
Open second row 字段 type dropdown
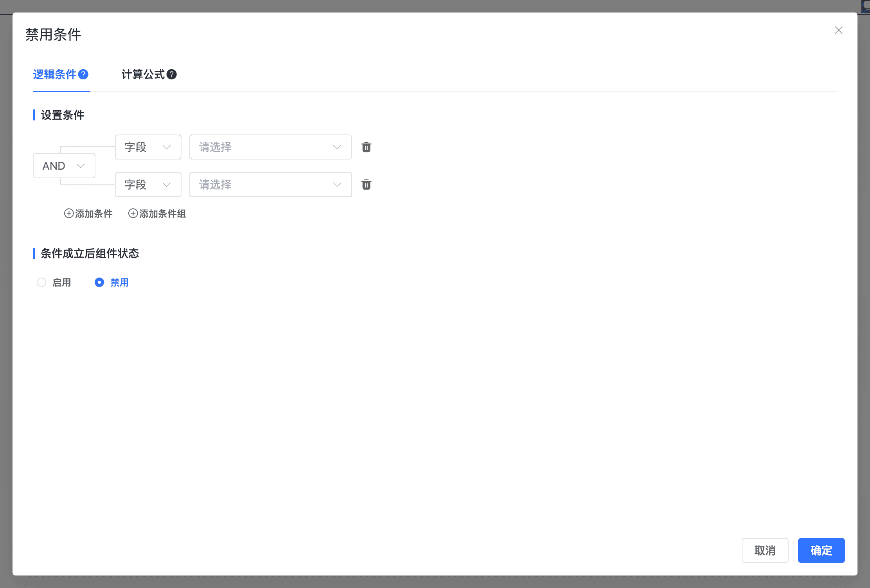click(x=148, y=185)
